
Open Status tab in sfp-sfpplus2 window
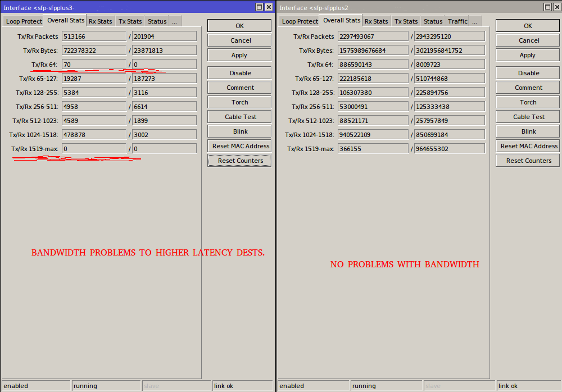[433, 21]
